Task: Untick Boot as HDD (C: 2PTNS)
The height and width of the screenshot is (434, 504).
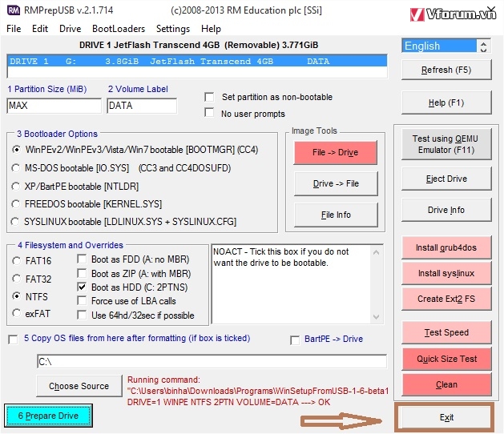Action: pos(82,287)
